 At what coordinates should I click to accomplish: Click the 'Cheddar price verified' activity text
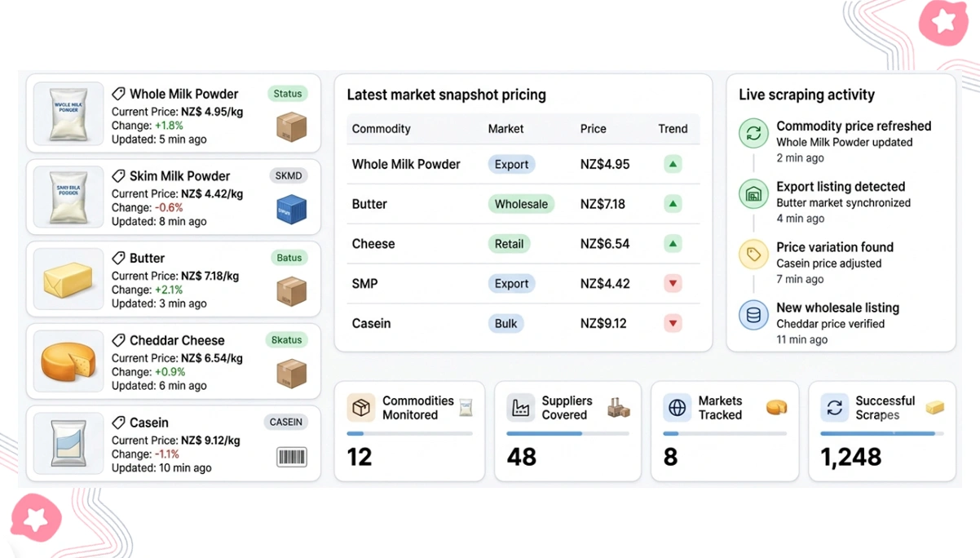point(830,324)
